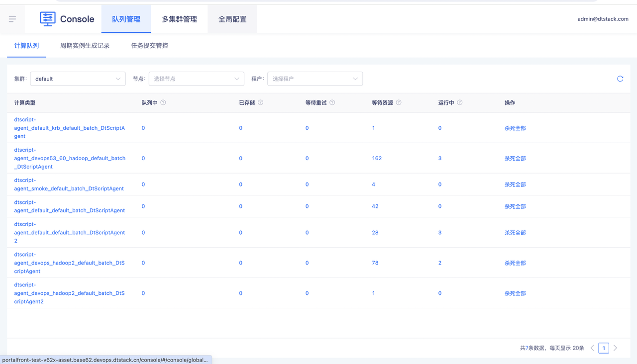The height and width of the screenshot is (364, 637).
Task: Select the 计算队列 sub-tab
Action: click(26, 46)
